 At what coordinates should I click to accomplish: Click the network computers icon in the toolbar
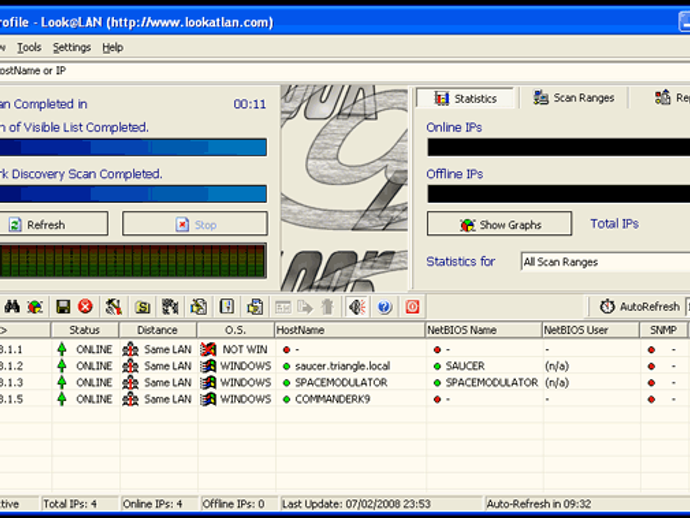point(170,306)
